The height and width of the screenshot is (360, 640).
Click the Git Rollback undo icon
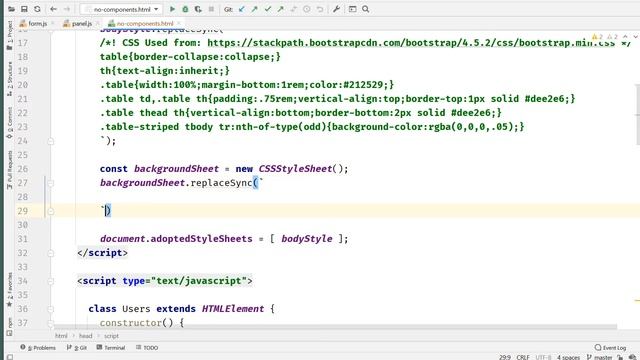coord(320,9)
